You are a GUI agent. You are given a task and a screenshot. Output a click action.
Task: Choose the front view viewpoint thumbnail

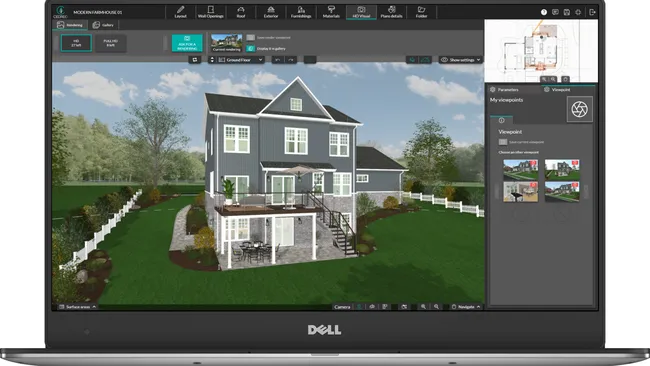click(x=521, y=170)
